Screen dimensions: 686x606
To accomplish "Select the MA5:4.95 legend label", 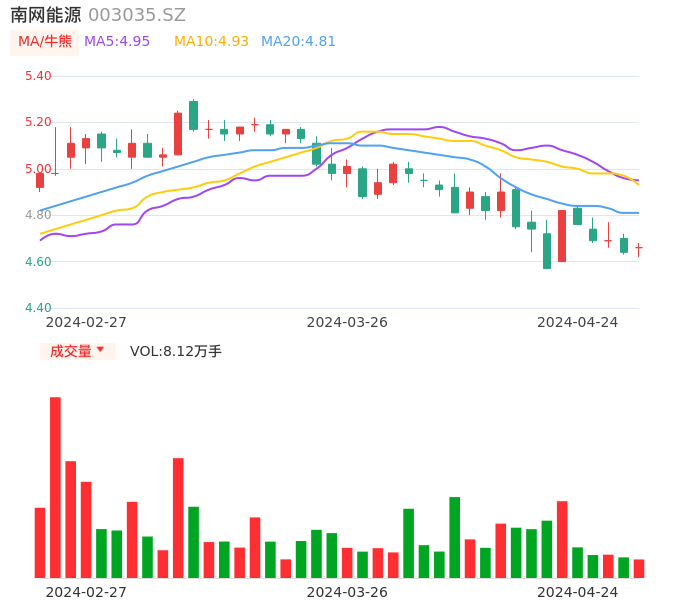I will 117,42.
